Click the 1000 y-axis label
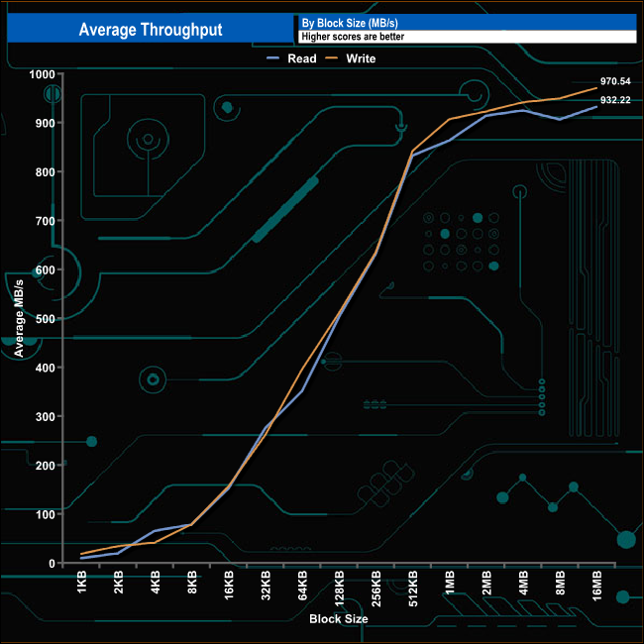Screen dimensions: 644x644 click(x=42, y=74)
